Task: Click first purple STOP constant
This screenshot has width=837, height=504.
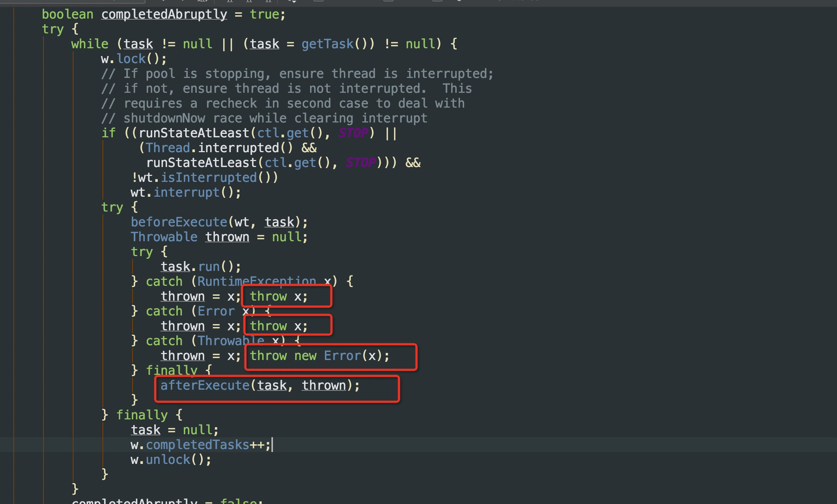Action: (x=353, y=133)
